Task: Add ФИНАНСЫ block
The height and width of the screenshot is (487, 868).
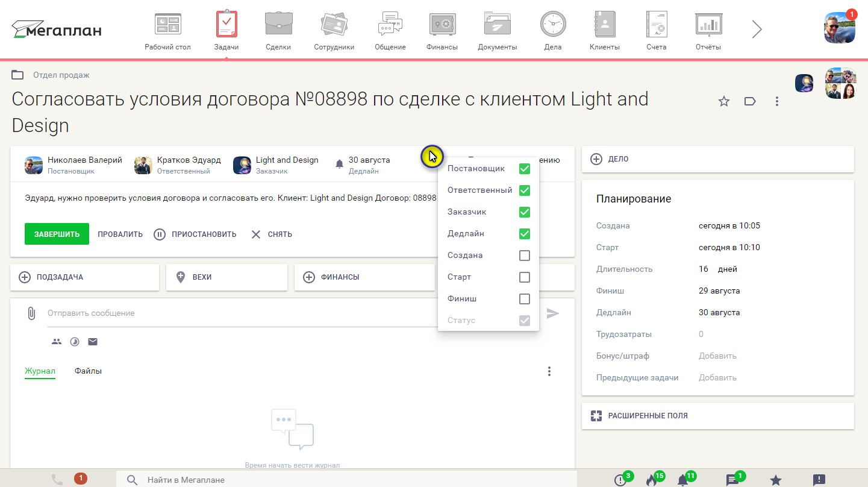Action: [x=364, y=277]
